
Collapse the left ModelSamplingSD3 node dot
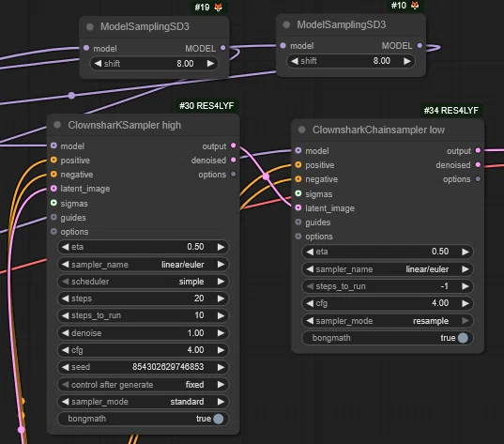tap(90, 26)
